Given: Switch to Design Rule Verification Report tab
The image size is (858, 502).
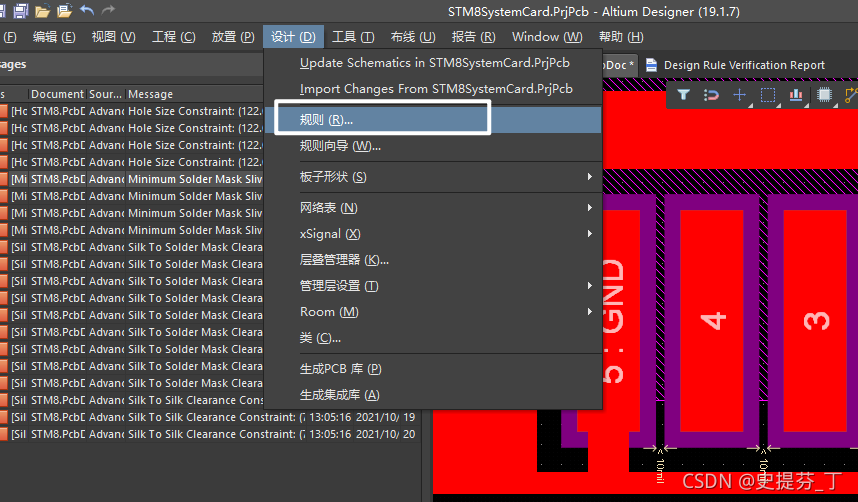Looking at the screenshot, I should tap(735, 65).
